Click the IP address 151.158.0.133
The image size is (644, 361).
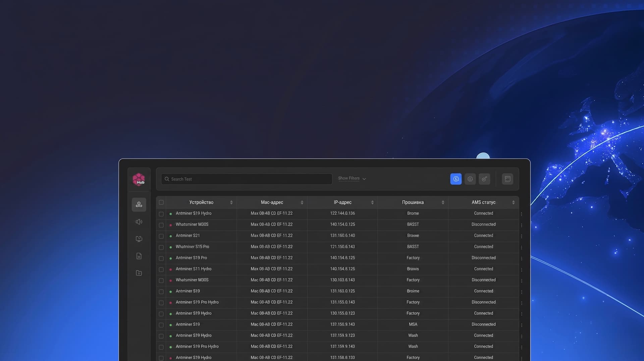pos(342,358)
